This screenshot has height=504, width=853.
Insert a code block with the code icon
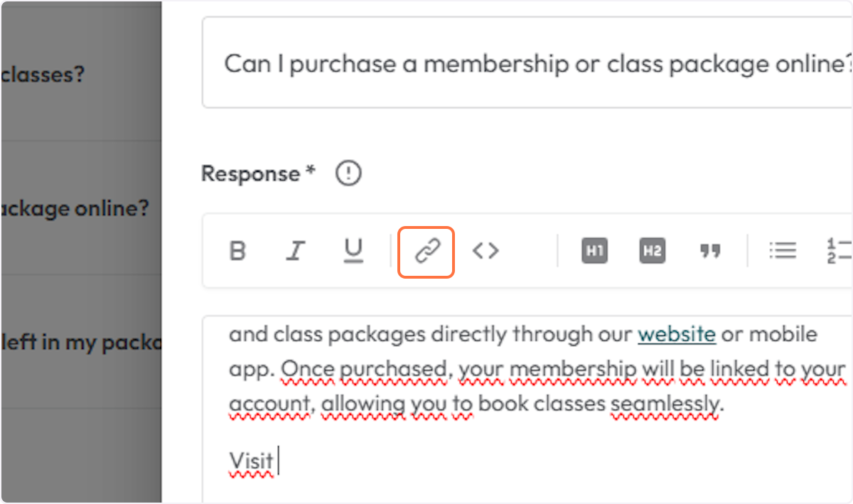485,251
